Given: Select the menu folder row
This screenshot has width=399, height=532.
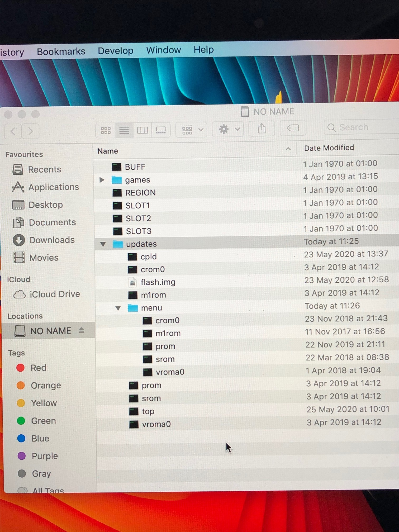Looking at the screenshot, I should (x=247, y=307).
